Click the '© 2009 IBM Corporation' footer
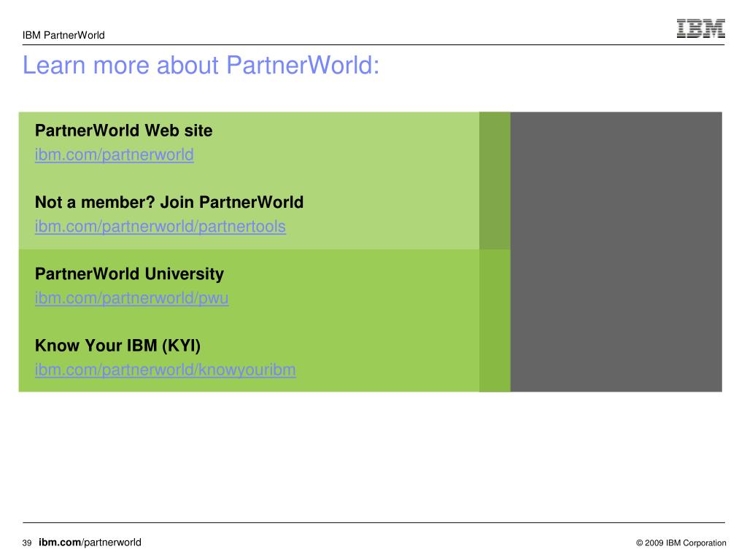This screenshot has width=747, height=560. pyautogui.click(x=681, y=542)
